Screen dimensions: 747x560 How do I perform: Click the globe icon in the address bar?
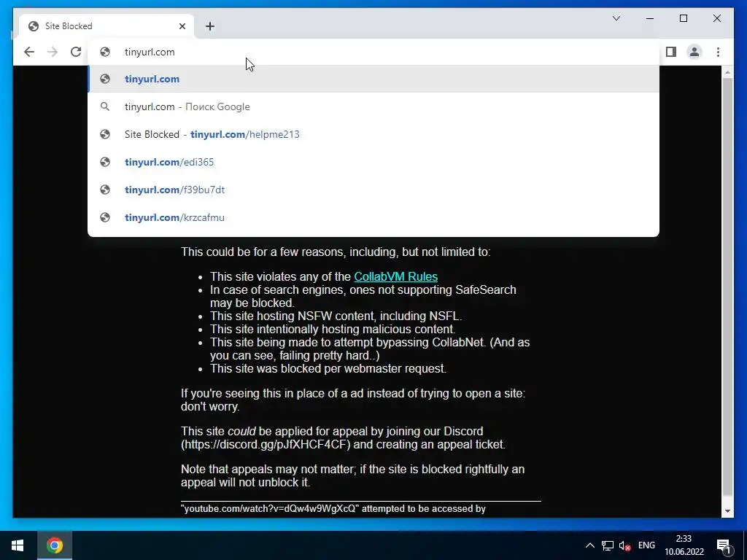105,52
